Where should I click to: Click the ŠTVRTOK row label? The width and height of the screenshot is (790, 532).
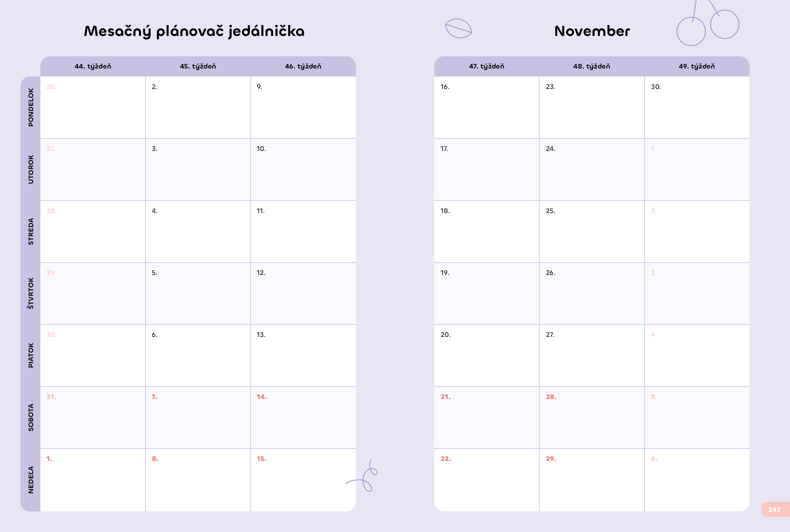click(31, 293)
